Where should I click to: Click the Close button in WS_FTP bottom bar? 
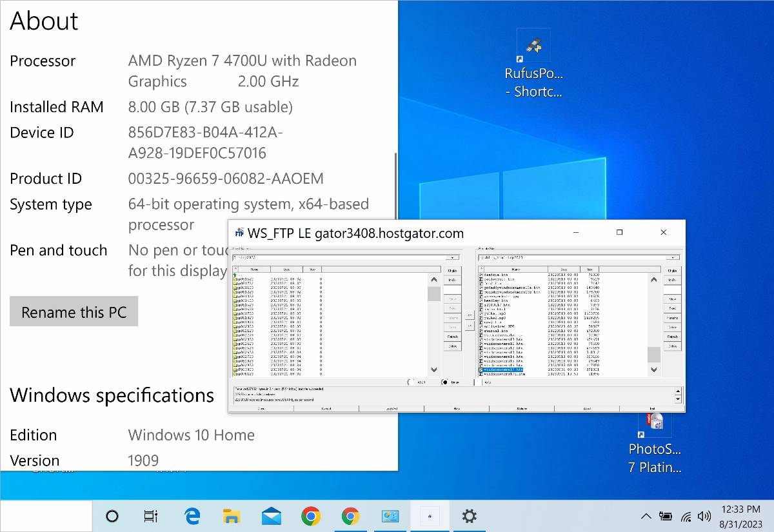click(261, 409)
